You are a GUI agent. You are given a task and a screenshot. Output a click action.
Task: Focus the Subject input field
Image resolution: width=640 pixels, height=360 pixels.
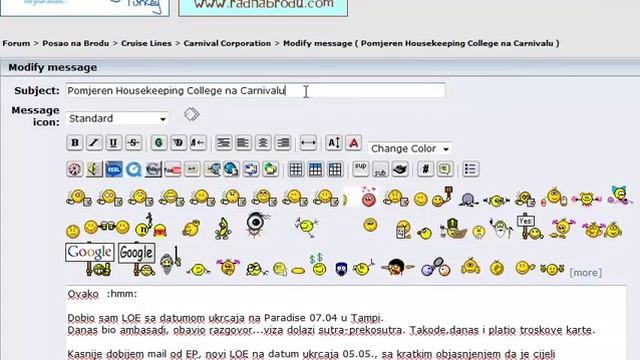pos(256,90)
